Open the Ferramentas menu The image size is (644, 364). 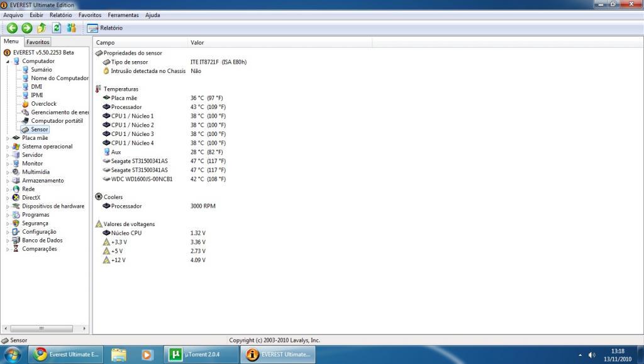click(x=123, y=15)
